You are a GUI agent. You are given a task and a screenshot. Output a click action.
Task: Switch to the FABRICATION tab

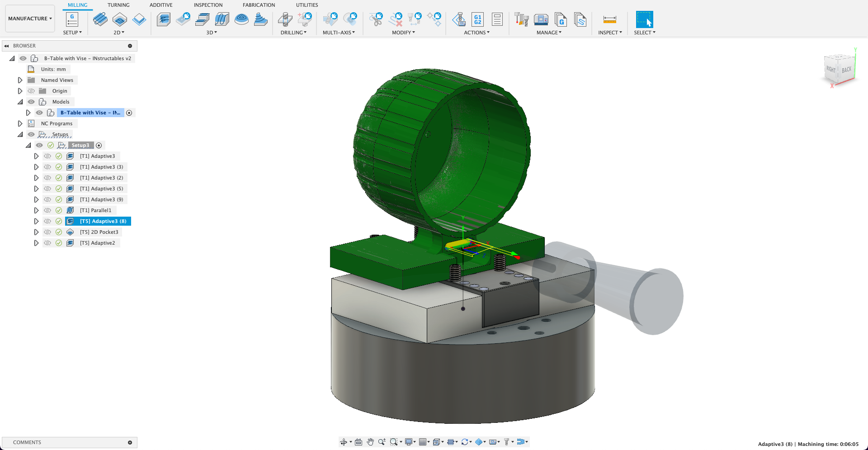click(259, 5)
